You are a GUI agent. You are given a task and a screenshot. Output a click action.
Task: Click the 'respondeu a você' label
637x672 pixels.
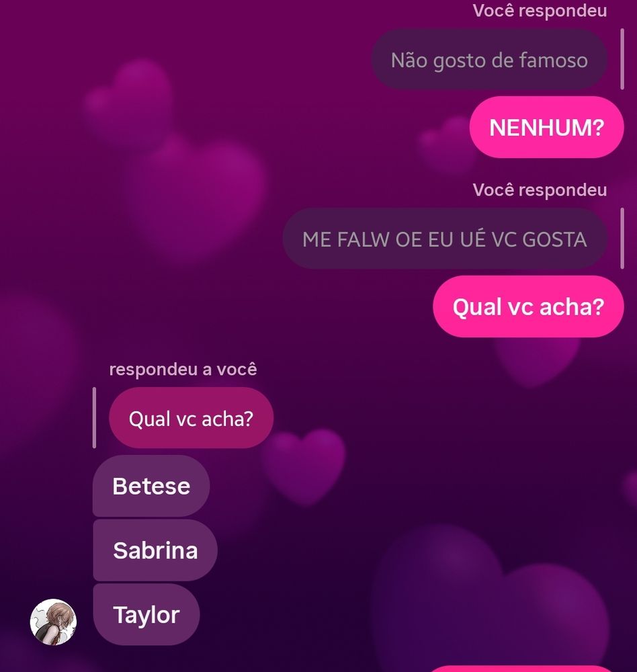coord(183,369)
